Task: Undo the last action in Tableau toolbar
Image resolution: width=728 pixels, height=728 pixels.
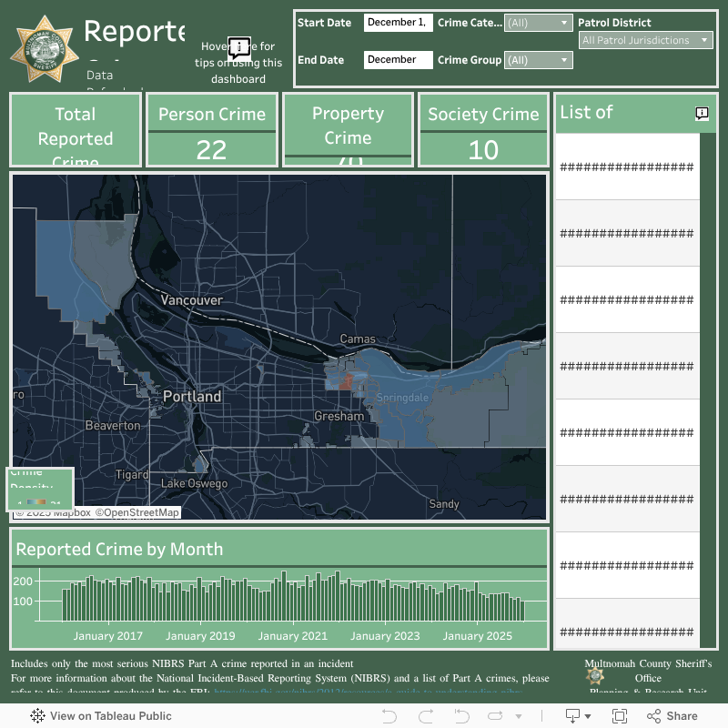Action: click(389, 716)
